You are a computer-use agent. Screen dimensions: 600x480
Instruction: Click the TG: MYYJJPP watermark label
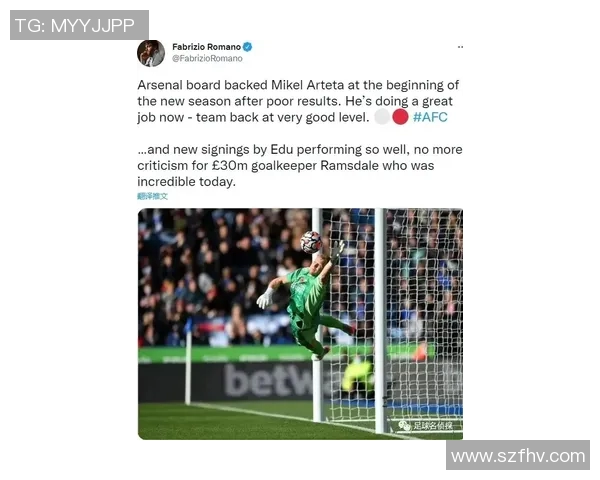pos(79,25)
